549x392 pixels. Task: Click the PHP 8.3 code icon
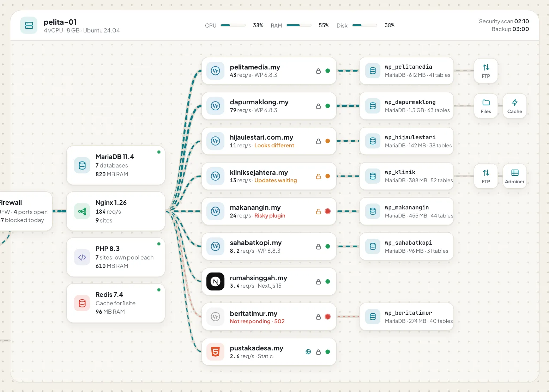(x=82, y=257)
